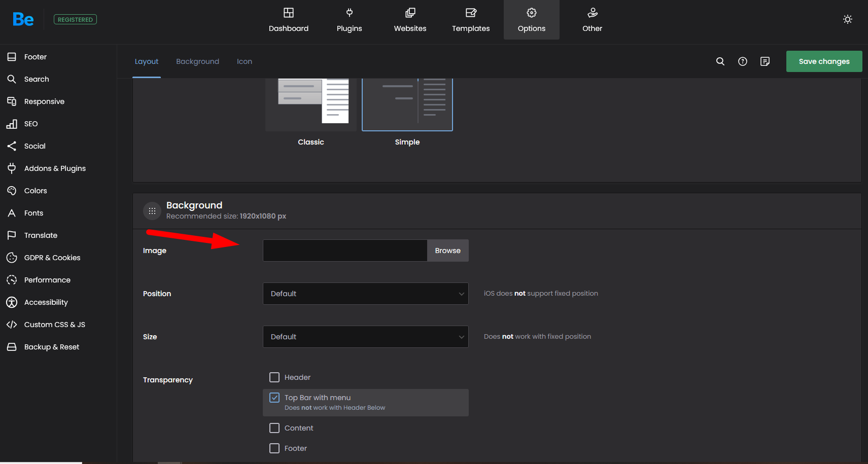Click the Image URL input field
This screenshot has height=464, width=868.
(345, 251)
